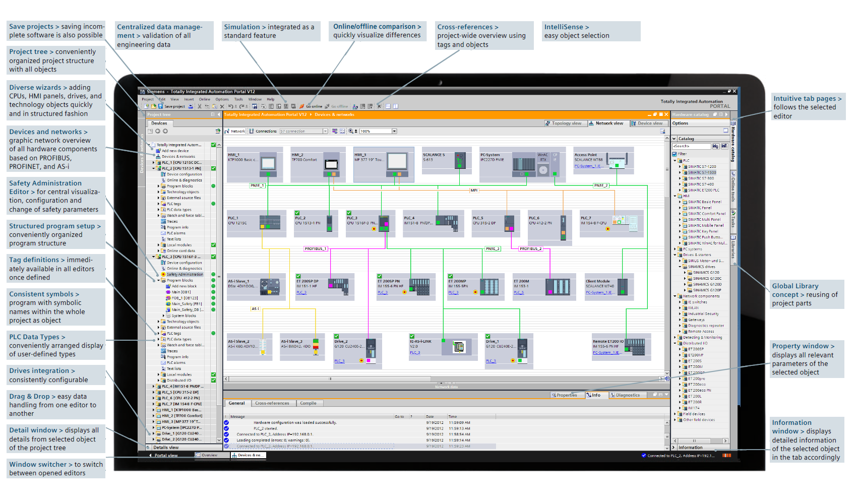Viewport: 857px width, 504px height.
Task: Click the Paste icon in the toolbar
Action: 215,106
